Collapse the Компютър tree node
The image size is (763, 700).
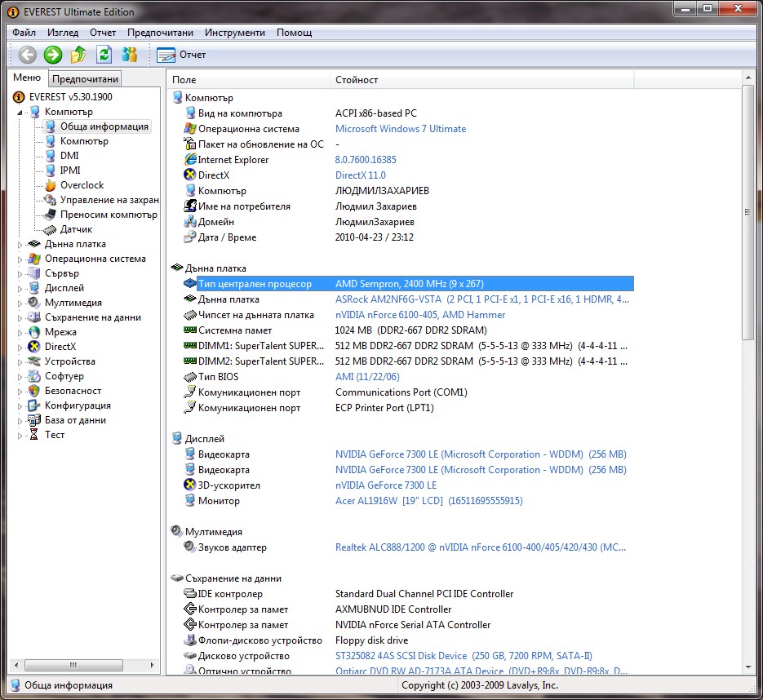pos(20,113)
